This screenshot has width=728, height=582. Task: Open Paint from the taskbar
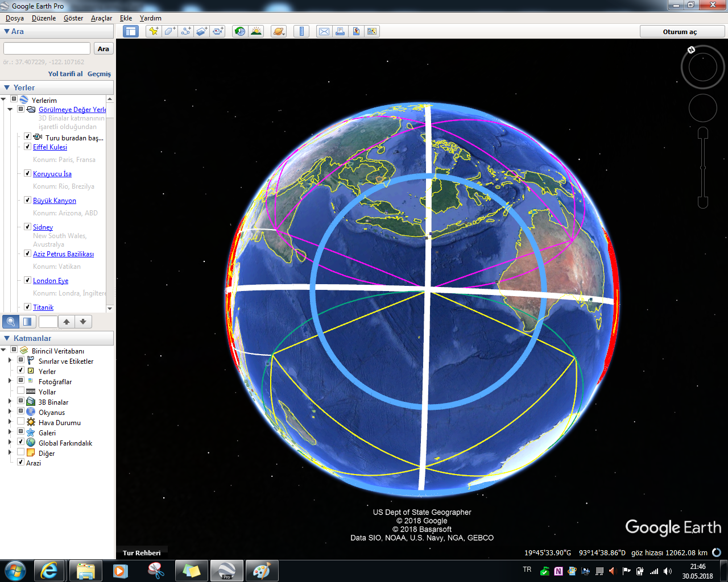point(262,571)
